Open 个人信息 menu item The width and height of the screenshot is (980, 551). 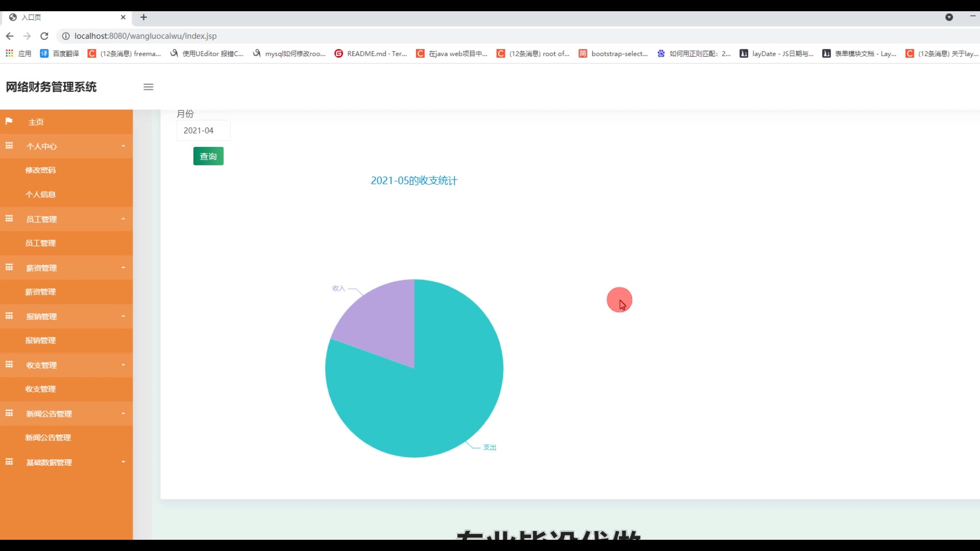(x=40, y=194)
